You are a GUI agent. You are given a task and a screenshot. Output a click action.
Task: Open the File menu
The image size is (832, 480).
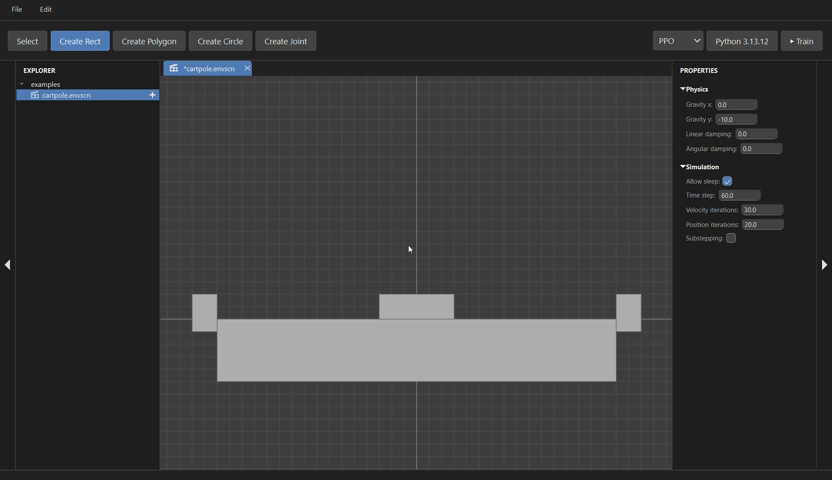(17, 9)
